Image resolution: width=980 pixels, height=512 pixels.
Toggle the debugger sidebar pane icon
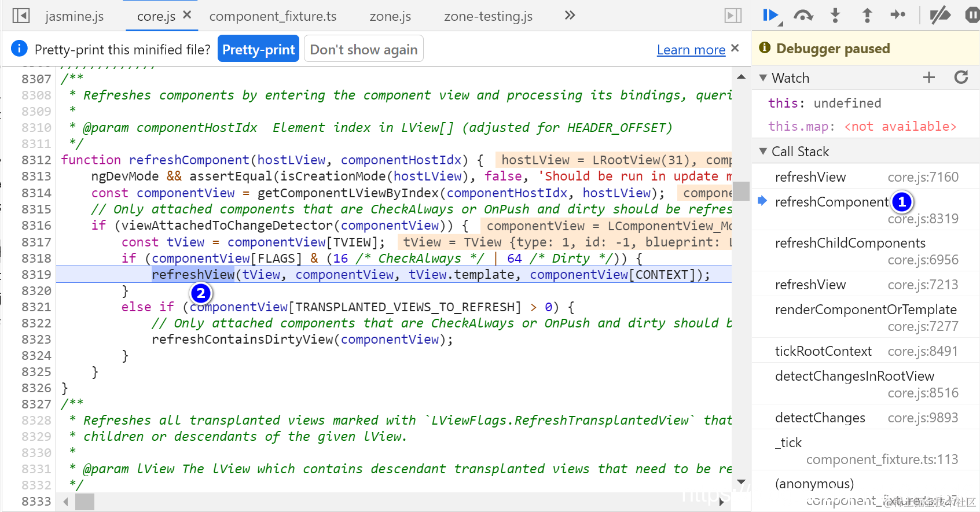[x=733, y=16]
